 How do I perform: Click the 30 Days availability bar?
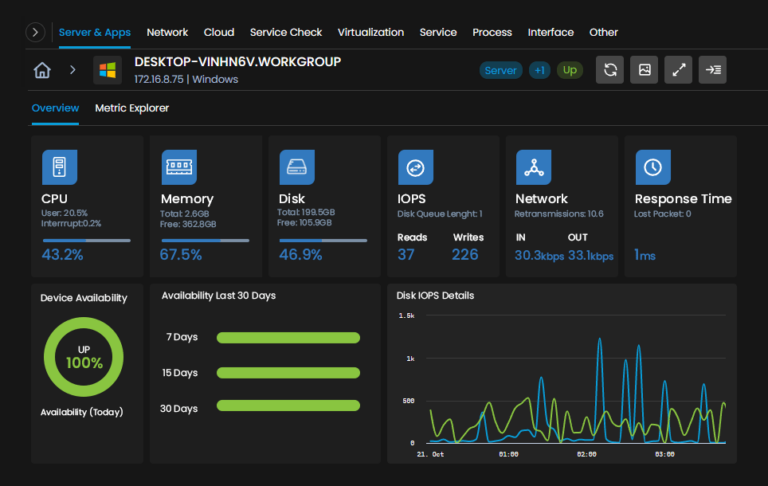point(288,405)
